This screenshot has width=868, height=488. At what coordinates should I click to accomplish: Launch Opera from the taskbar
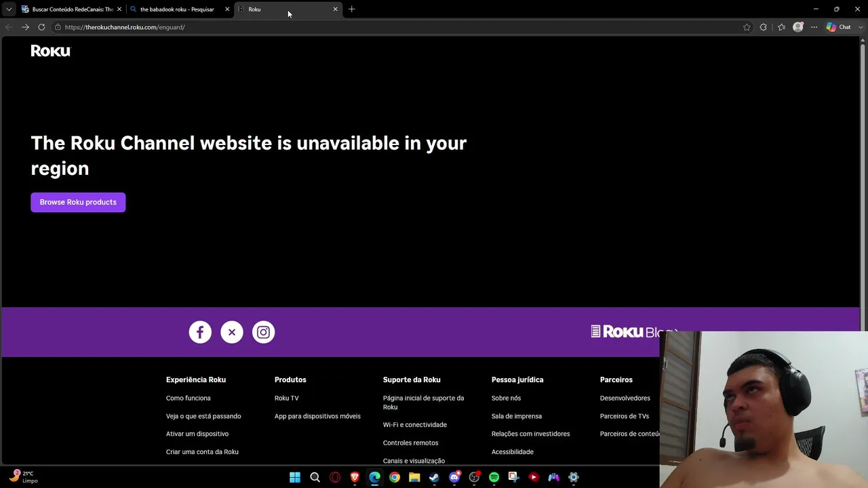[335, 477]
